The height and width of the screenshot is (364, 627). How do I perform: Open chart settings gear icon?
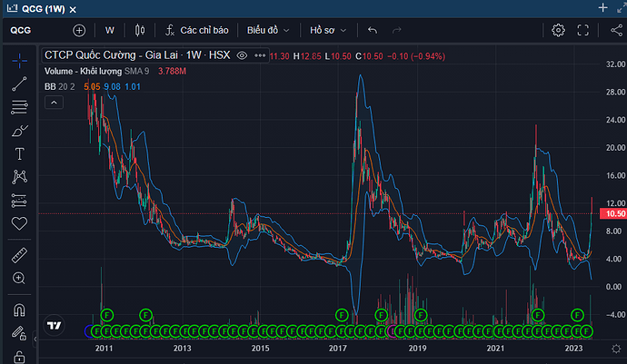559,30
